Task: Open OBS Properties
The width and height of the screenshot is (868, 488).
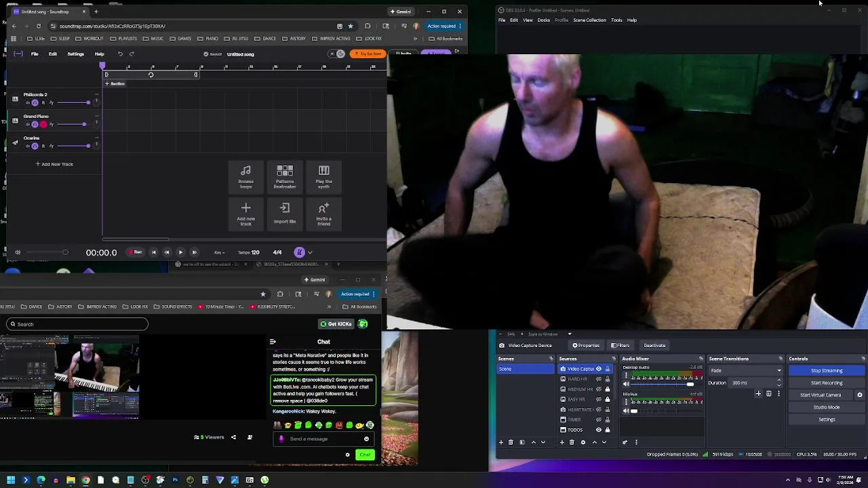Action: (x=585, y=346)
